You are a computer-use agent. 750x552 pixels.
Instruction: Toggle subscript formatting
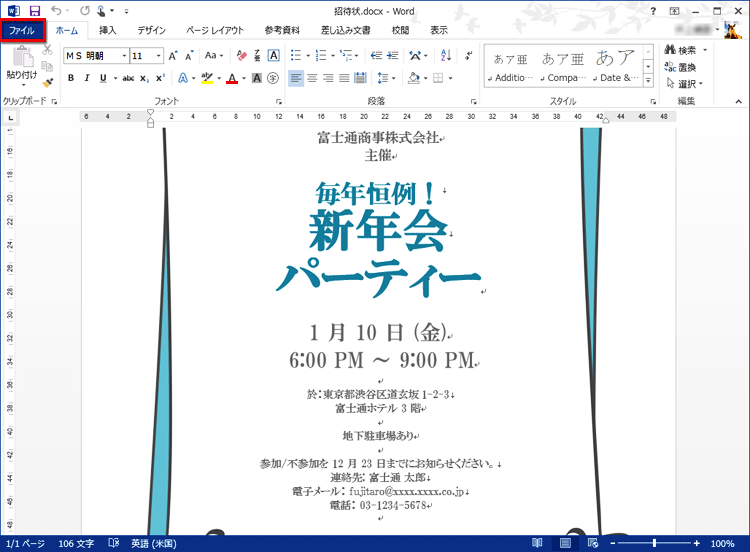(144, 78)
